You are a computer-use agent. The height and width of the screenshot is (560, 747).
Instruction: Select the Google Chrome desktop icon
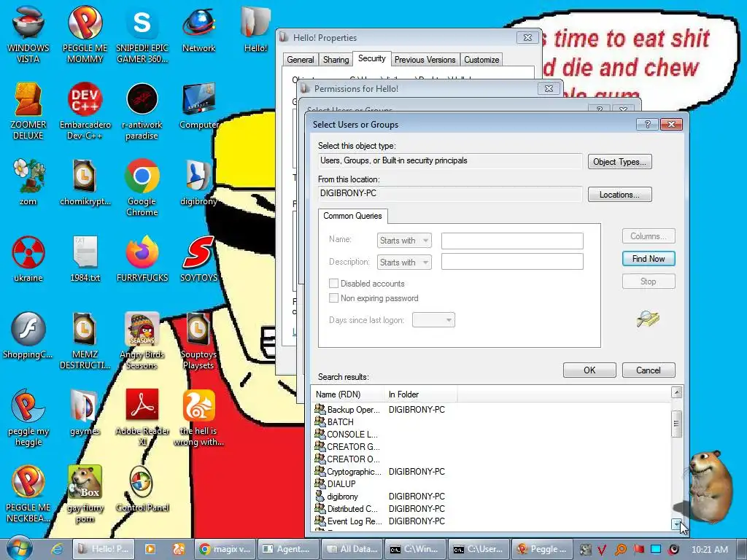click(x=142, y=187)
